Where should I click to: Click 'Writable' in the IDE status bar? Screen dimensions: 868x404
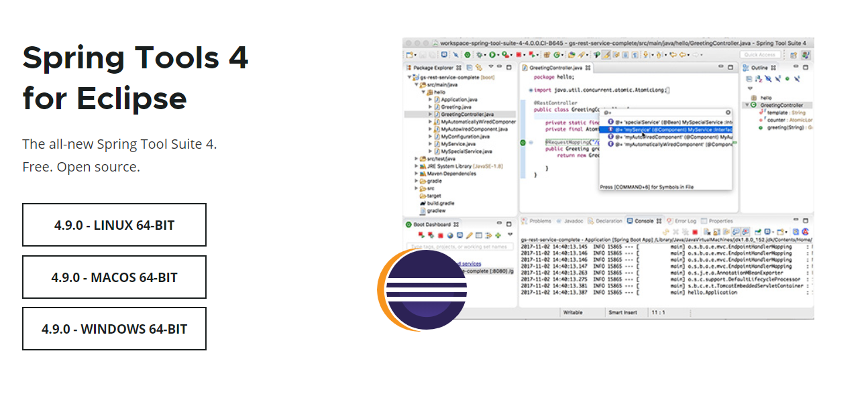tap(574, 312)
